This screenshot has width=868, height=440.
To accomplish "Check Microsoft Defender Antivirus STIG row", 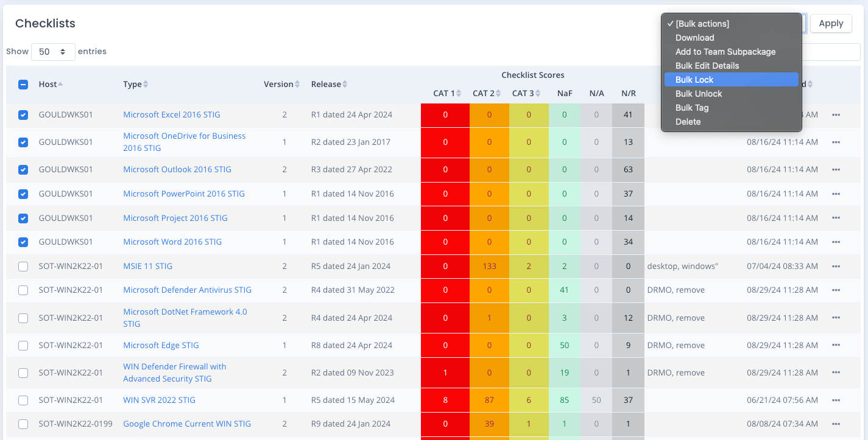I will point(23,290).
